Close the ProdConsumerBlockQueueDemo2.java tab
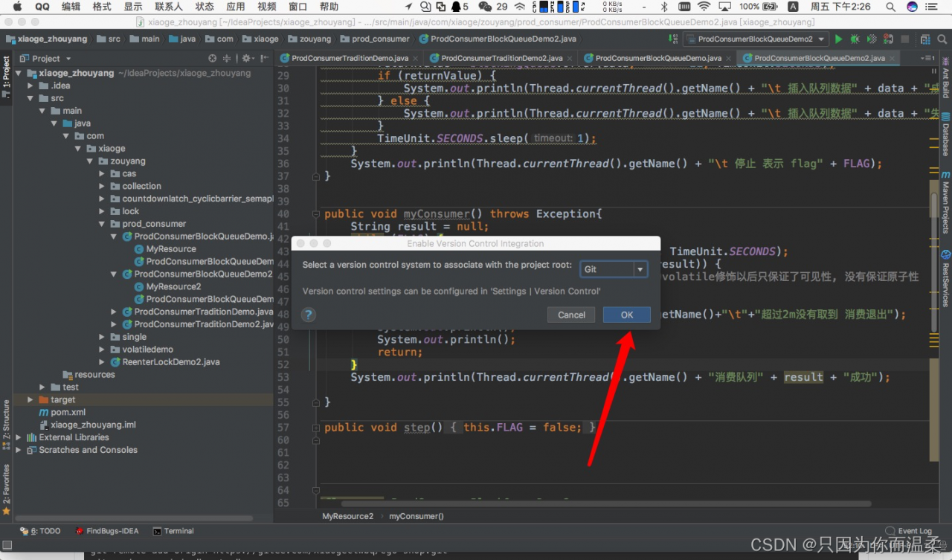 (893, 58)
